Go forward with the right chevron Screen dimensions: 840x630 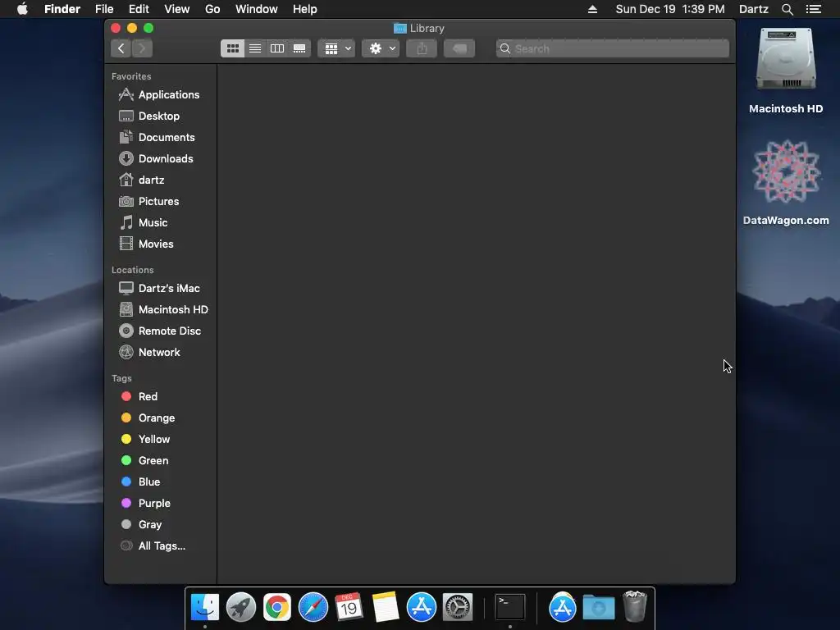(x=142, y=48)
